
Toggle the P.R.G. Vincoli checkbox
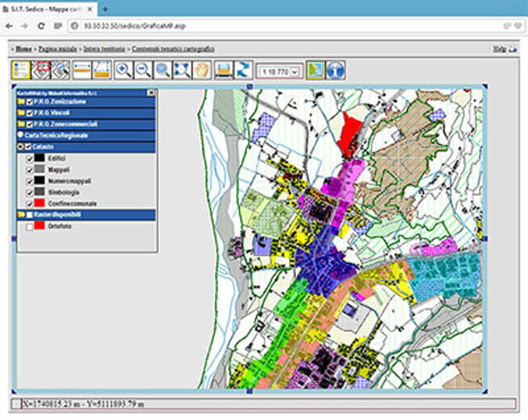30,113
